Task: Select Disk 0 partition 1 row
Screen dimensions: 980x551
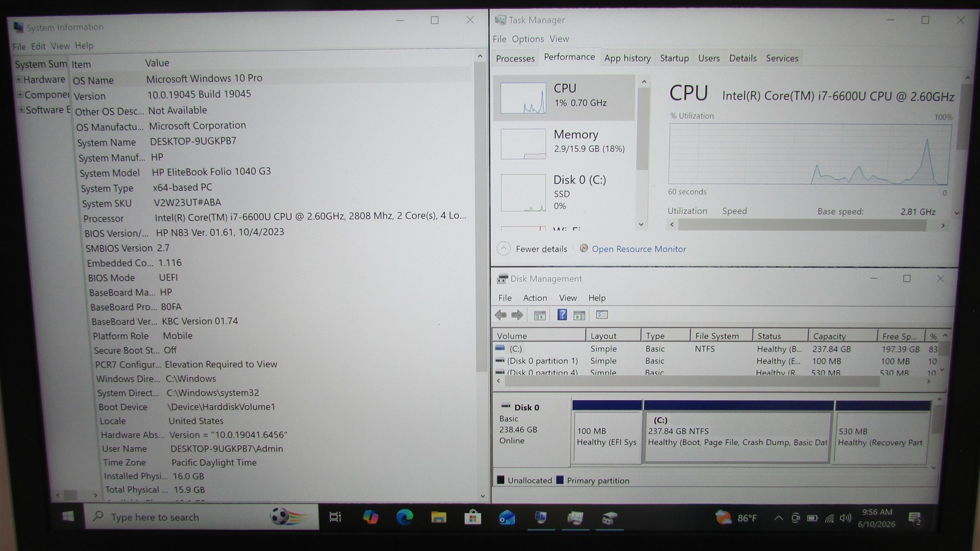Action: (x=717, y=361)
